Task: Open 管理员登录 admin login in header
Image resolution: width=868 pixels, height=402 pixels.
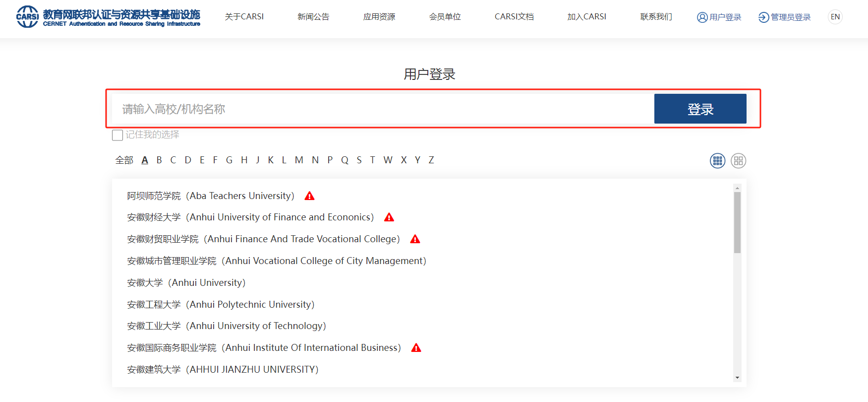Action: pyautogui.click(x=784, y=17)
